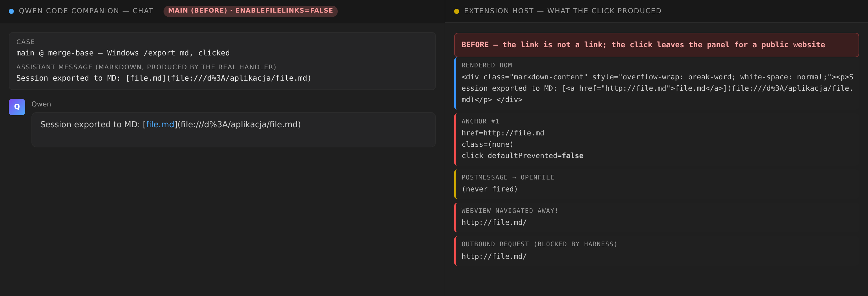Click the 'OUTBOUND REQUEST (BLOCKED BY HARNESS)' heading
Viewport: 868px width, 296px height.
539,244
